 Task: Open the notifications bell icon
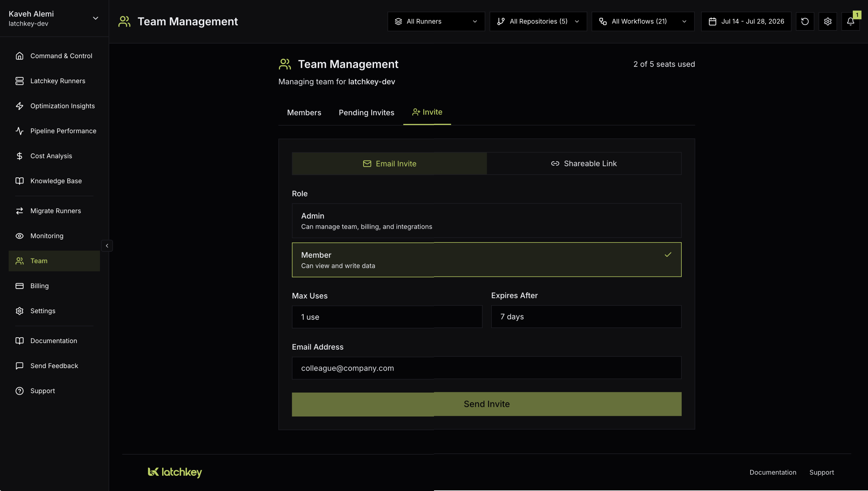tap(850, 21)
